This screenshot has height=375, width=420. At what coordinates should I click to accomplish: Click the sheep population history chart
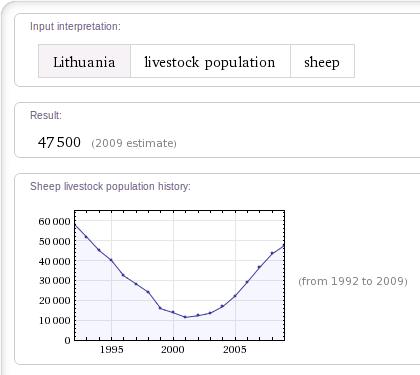click(x=179, y=275)
